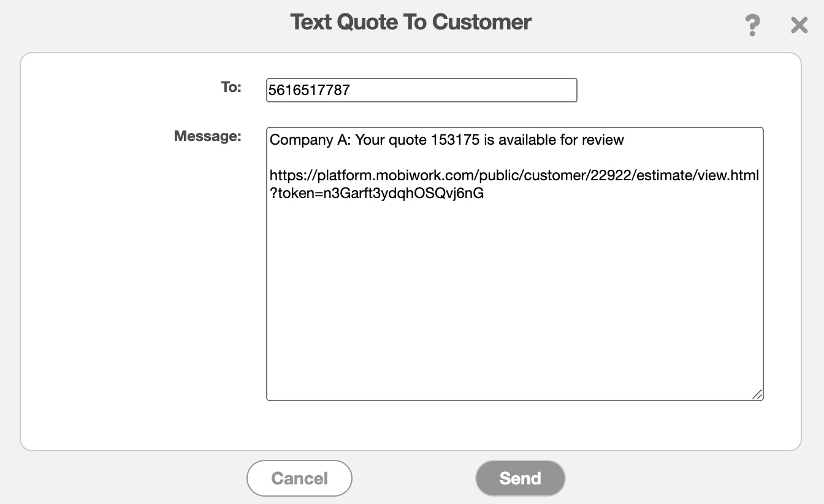Click the "?token=n3Garft3ydqhOSQvj6nG" line
The width and height of the screenshot is (824, 504).
tap(376, 194)
